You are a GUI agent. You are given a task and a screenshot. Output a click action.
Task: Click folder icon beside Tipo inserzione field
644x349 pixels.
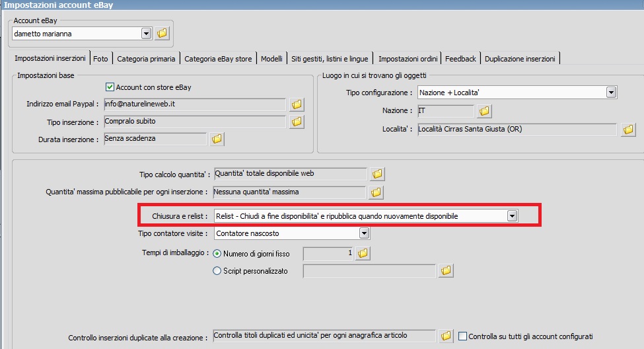[297, 122]
